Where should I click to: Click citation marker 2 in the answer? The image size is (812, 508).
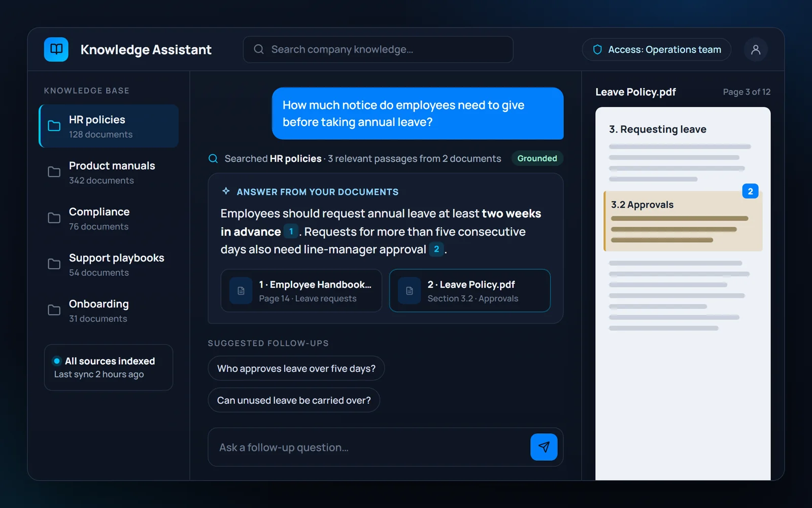coord(436,249)
